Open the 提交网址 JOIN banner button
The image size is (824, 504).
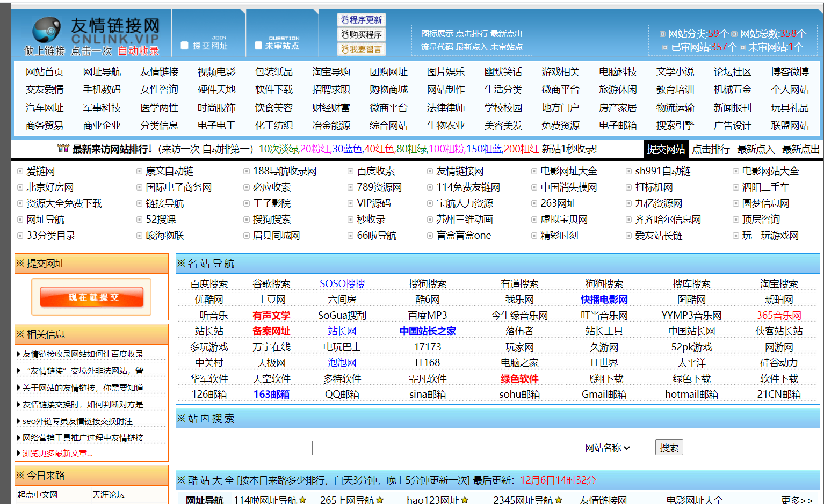coord(205,43)
